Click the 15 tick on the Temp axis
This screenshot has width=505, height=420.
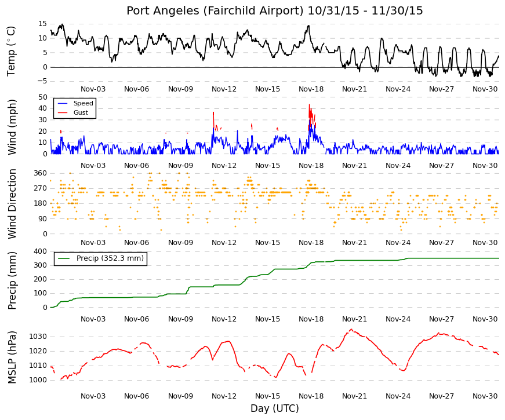(42, 24)
